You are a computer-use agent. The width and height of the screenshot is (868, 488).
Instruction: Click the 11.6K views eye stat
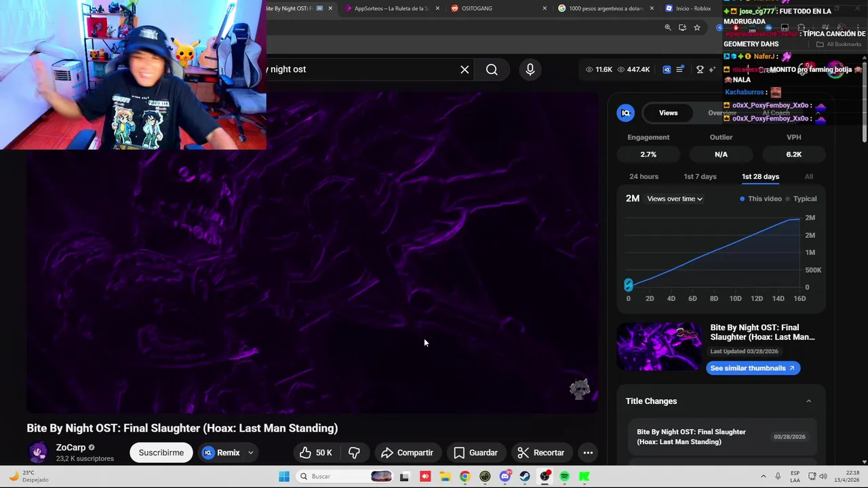click(x=599, y=69)
